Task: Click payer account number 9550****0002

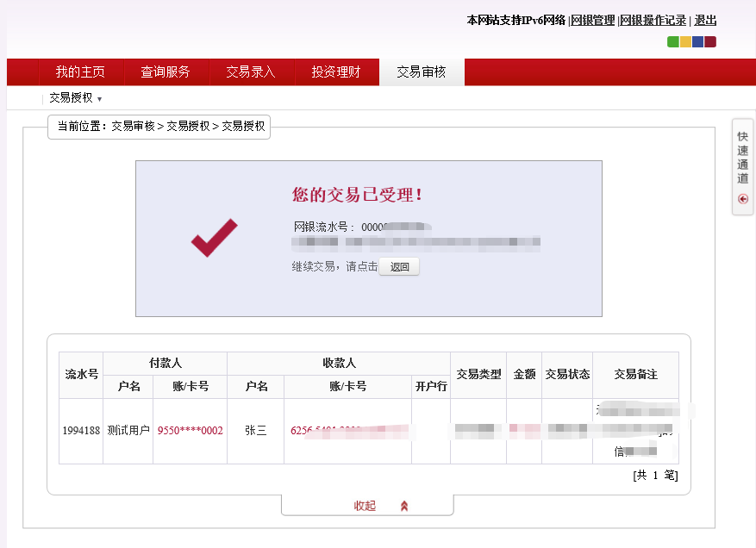Action: coord(190,431)
